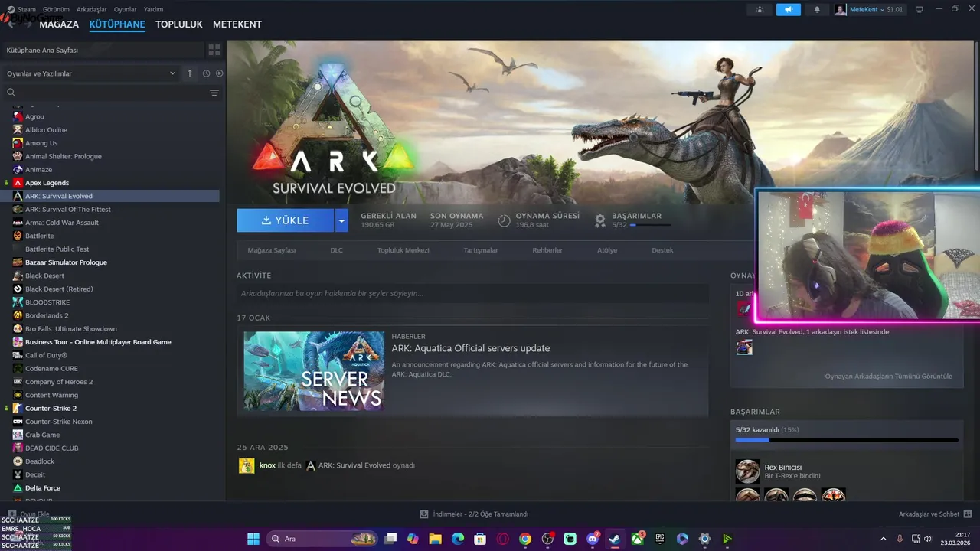Open the Steam menu
This screenshot has width=980, height=551.
[27, 9]
